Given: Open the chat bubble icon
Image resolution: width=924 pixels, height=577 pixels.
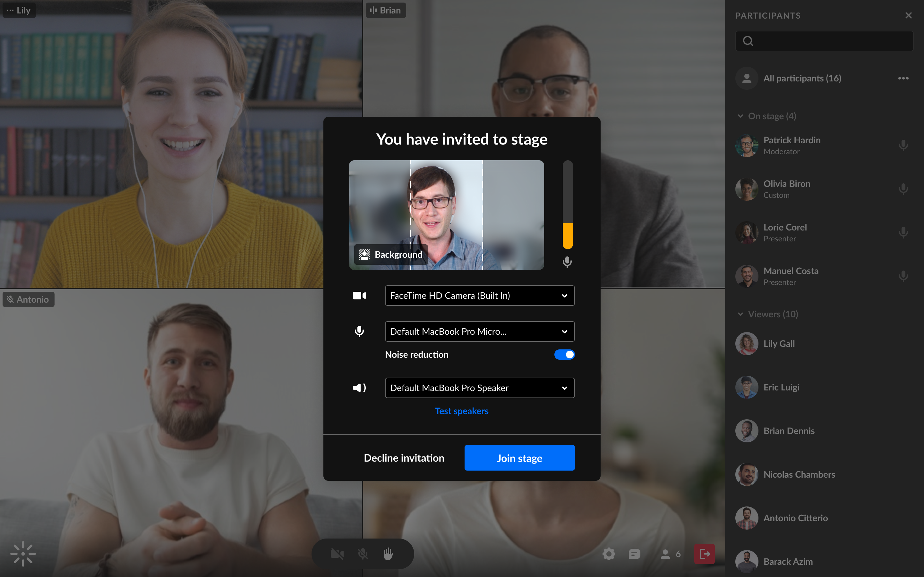Looking at the screenshot, I should (x=634, y=554).
